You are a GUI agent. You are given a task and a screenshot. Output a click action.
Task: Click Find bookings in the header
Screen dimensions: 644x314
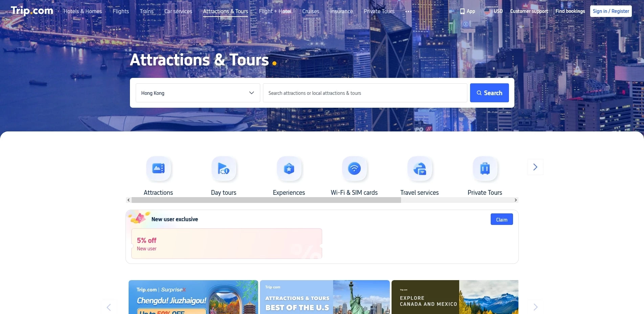pyautogui.click(x=570, y=11)
